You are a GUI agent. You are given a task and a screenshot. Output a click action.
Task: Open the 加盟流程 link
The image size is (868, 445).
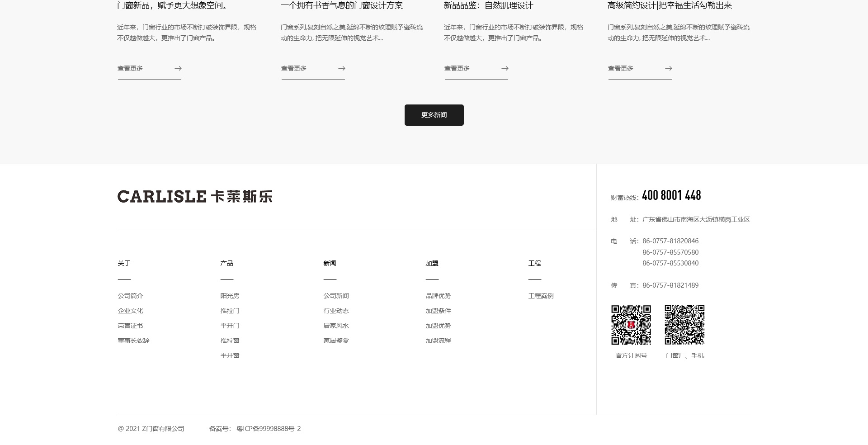438,341
